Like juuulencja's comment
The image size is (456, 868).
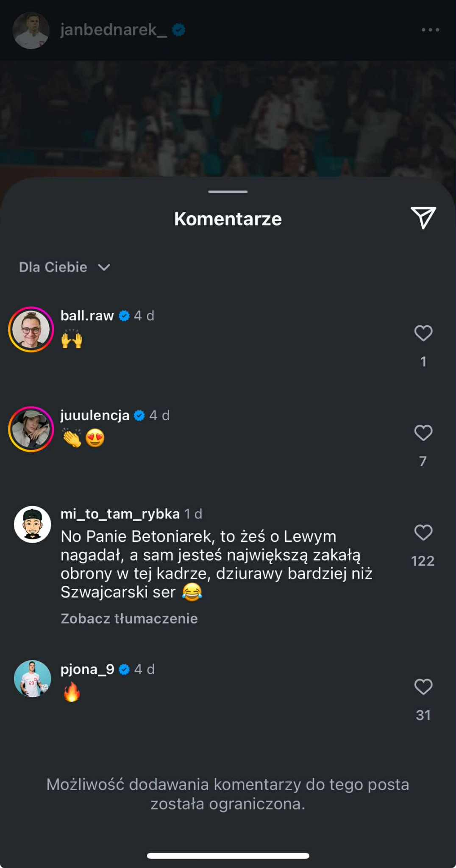[423, 433]
